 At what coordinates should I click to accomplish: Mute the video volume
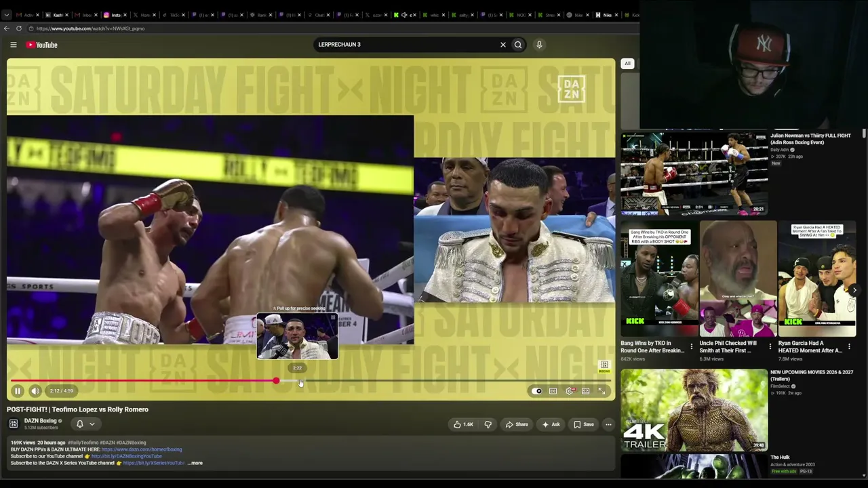[35, 391]
